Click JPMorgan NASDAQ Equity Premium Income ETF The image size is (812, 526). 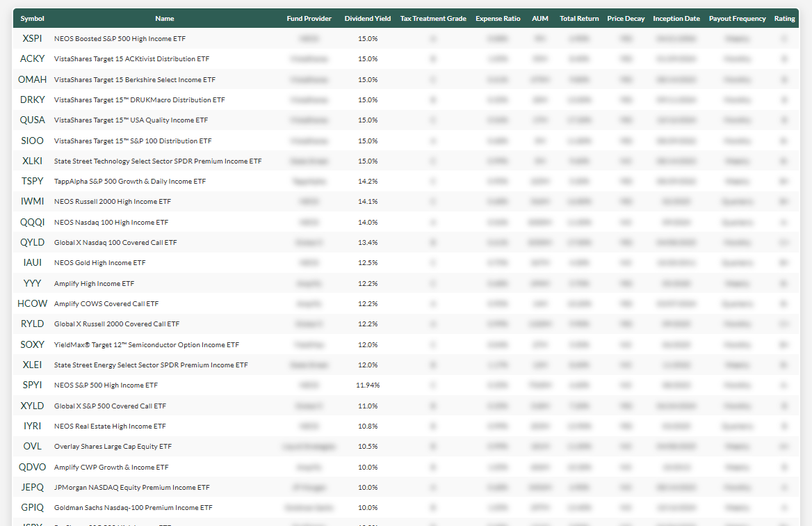tap(132, 487)
